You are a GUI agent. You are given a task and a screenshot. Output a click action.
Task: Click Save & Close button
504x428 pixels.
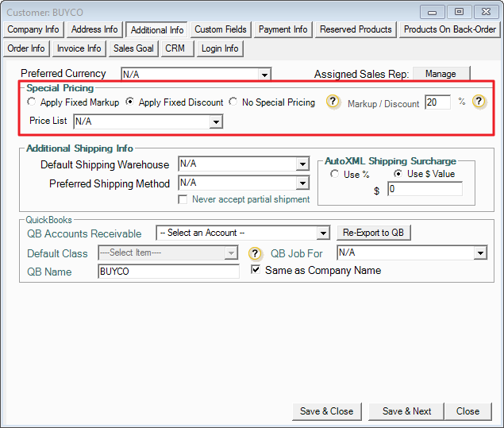click(326, 411)
